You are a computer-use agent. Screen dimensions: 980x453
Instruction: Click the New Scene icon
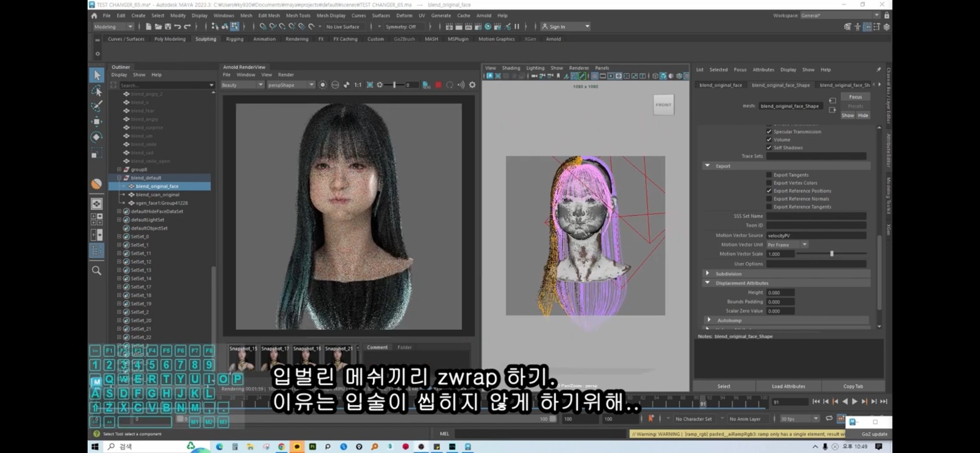coord(148,26)
